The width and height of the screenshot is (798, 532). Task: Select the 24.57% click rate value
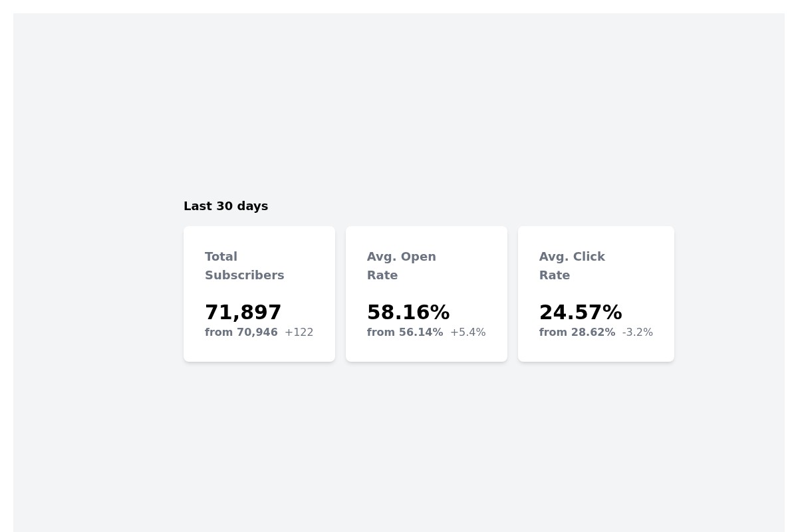[x=580, y=313]
